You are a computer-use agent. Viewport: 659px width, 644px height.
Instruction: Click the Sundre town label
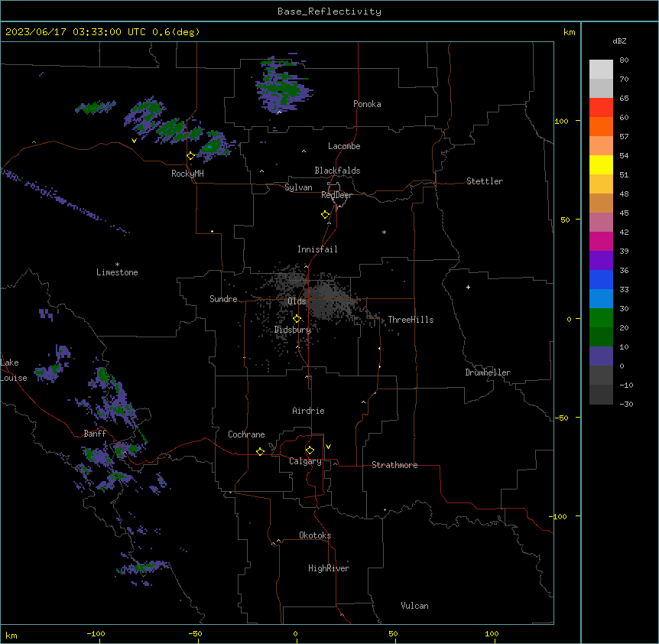(x=223, y=299)
